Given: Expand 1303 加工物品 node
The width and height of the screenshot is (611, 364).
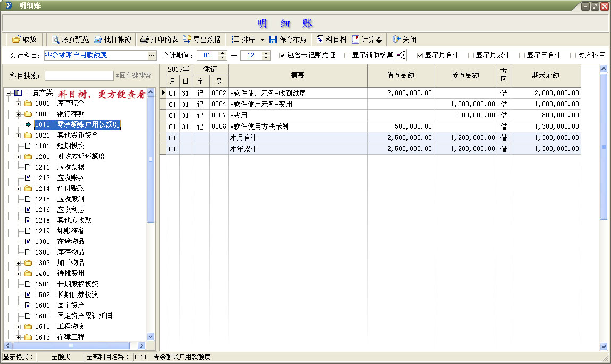Looking at the screenshot, I should (x=18, y=263).
